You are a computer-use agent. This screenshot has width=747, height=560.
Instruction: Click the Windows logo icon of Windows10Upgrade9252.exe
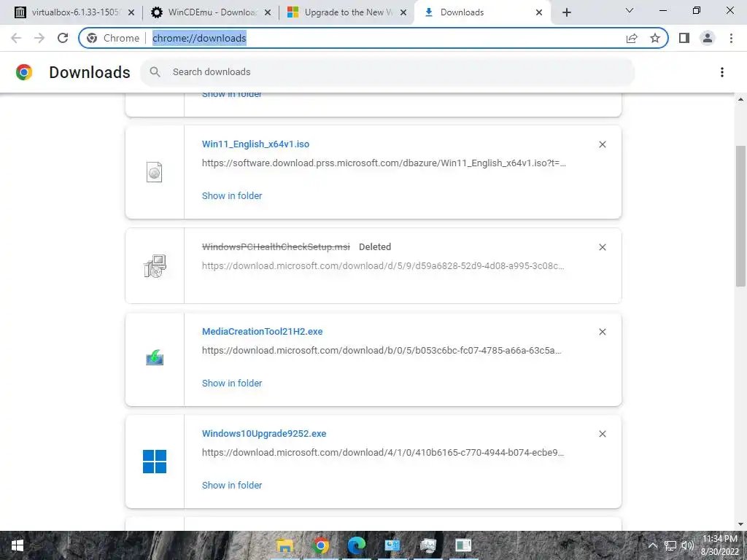click(x=155, y=462)
